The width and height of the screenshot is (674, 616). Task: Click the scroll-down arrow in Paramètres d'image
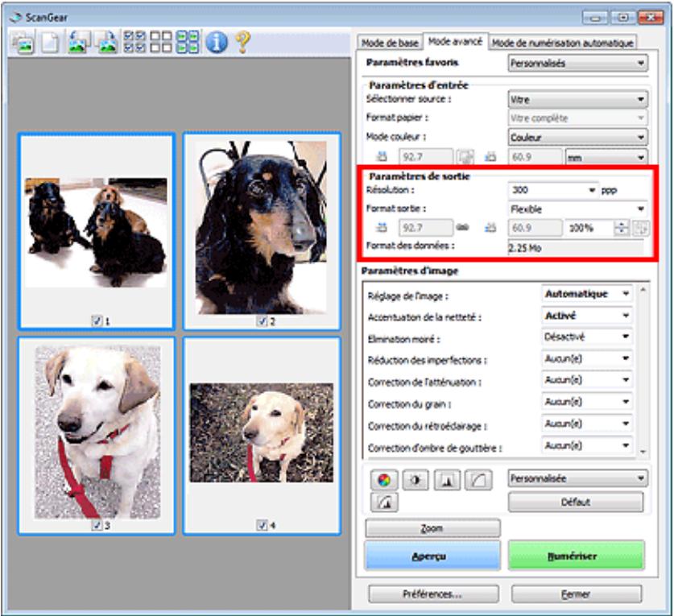coord(643,452)
